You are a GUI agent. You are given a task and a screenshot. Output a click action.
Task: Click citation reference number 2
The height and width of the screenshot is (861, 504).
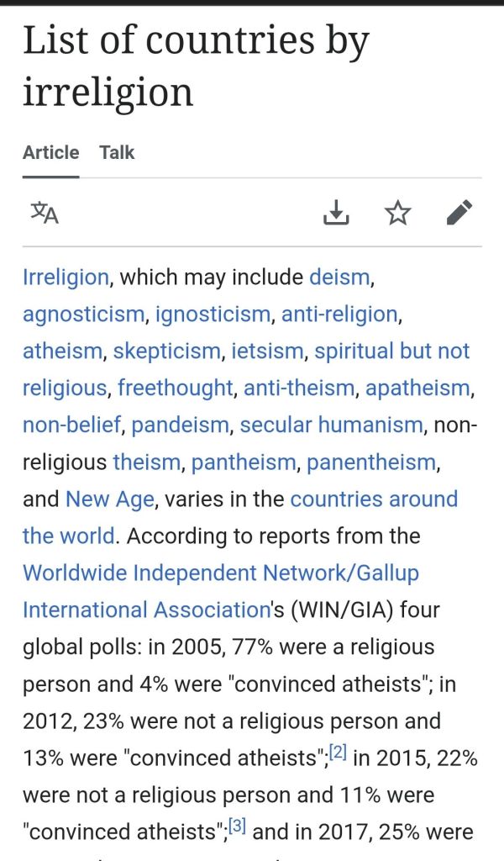(337, 751)
